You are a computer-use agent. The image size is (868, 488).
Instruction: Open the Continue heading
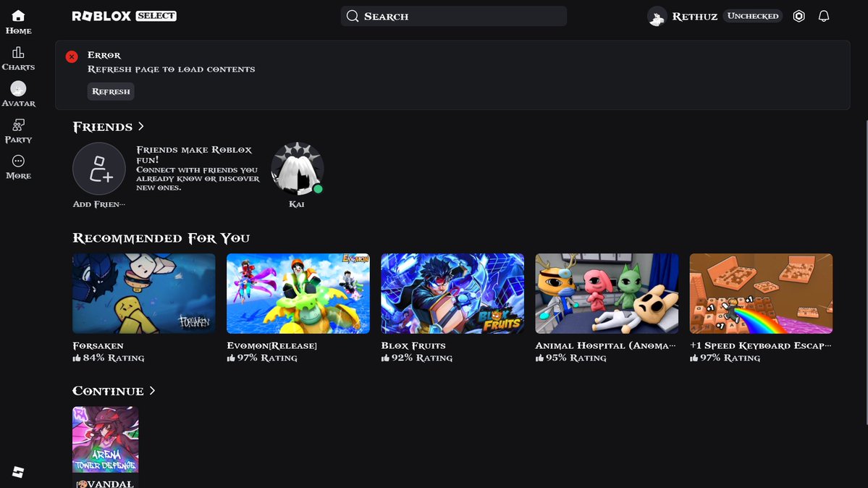pos(108,391)
